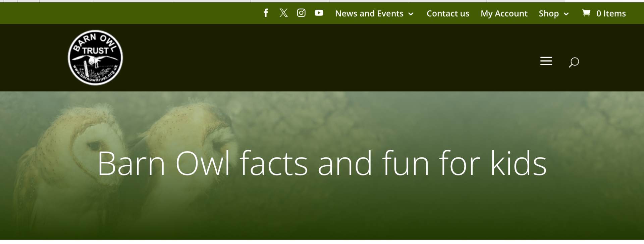Open the Barn Owl Trust Facebook page
This screenshot has width=644, height=244.
[266, 13]
